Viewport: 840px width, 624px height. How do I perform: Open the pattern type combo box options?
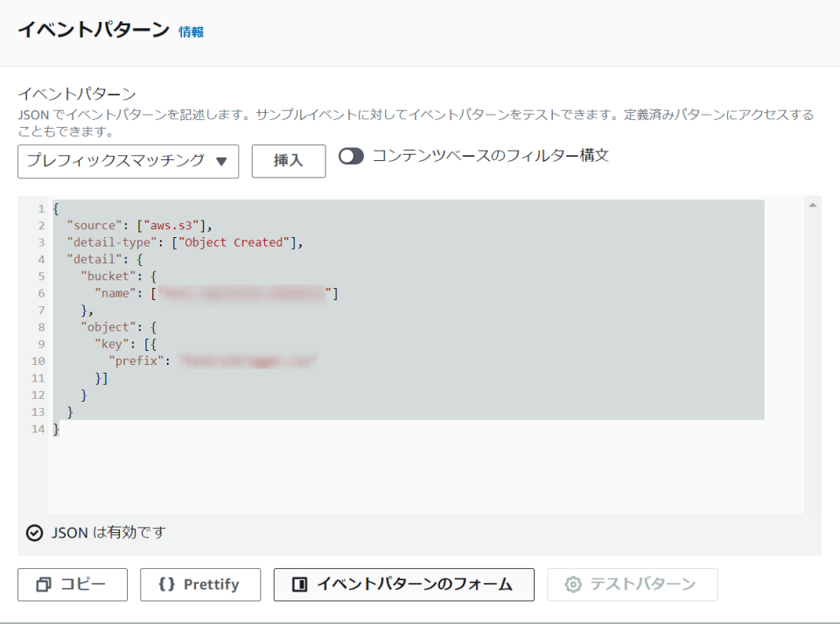point(127,161)
